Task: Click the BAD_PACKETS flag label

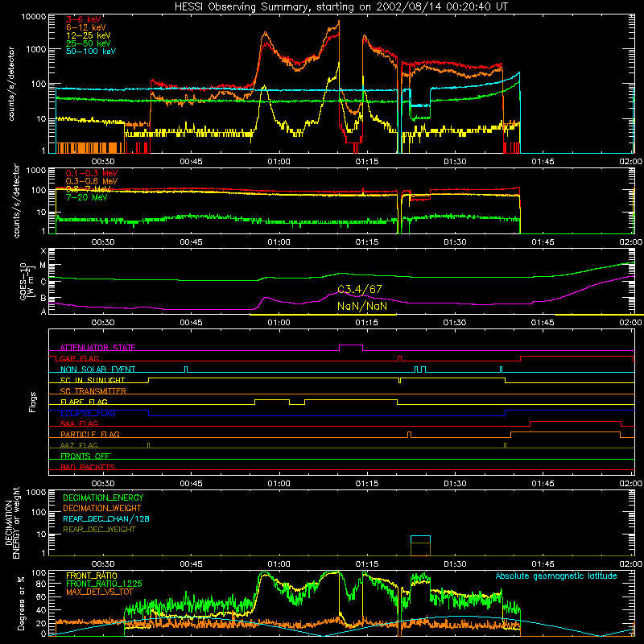Action: [x=88, y=467]
